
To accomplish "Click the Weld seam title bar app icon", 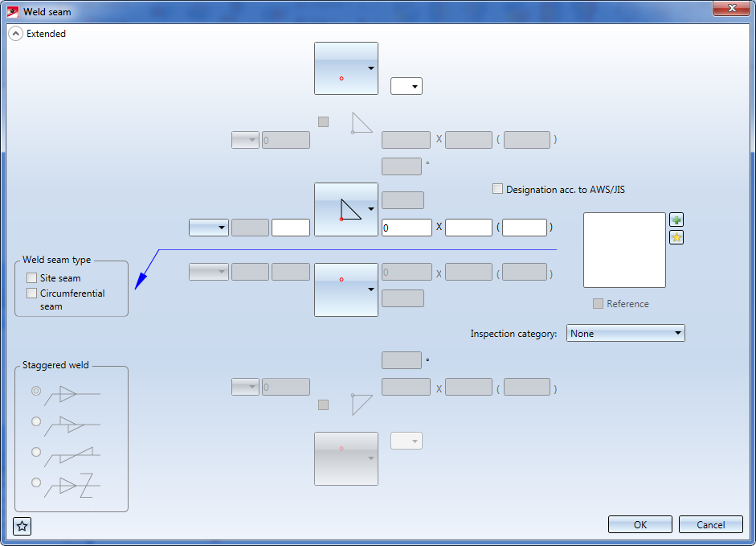I will 13,11.
